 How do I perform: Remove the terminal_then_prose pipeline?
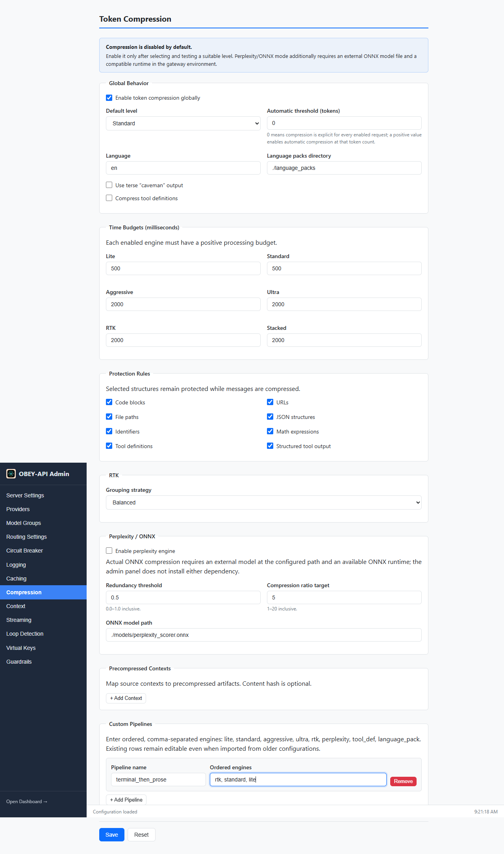coord(403,781)
